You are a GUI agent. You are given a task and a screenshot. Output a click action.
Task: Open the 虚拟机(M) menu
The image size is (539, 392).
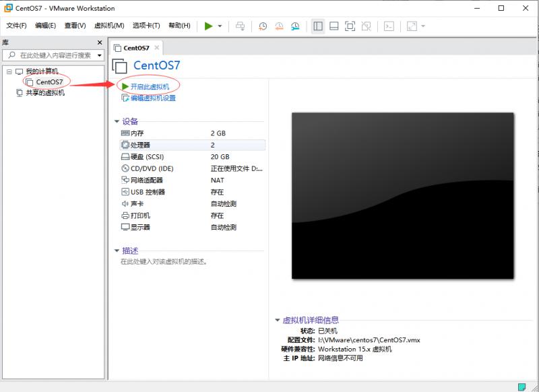109,26
